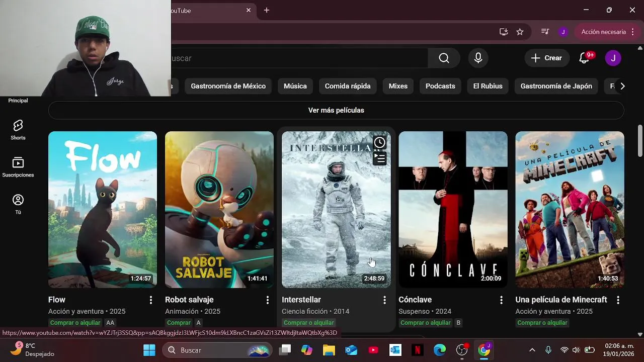Click Comprar o alquilar under Flow
The width and height of the screenshot is (644, 362).
coord(75,323)
